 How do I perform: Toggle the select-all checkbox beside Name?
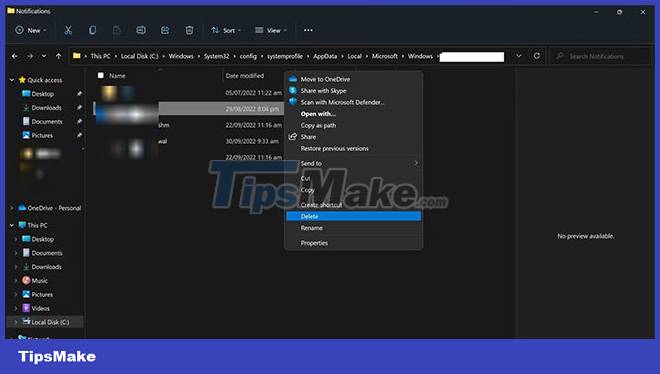click(101, 76)
